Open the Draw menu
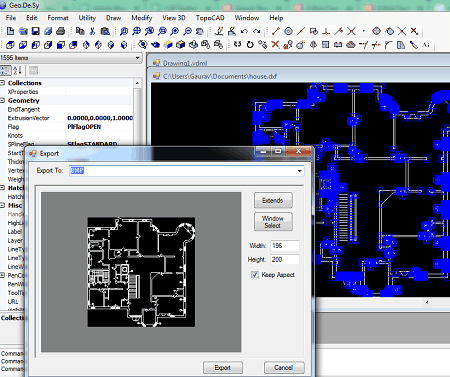450x377 pixels. click(113, 18)
